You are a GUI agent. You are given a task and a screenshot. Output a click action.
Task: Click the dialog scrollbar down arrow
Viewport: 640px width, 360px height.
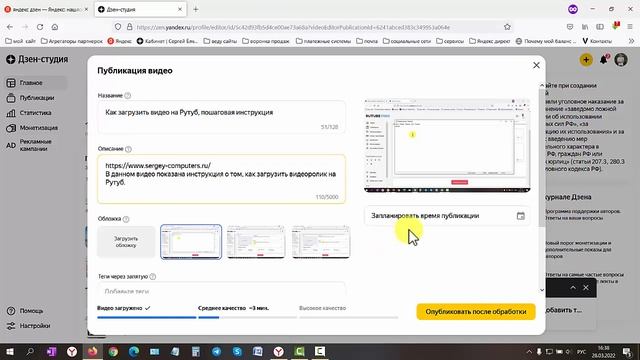point(542,290)
